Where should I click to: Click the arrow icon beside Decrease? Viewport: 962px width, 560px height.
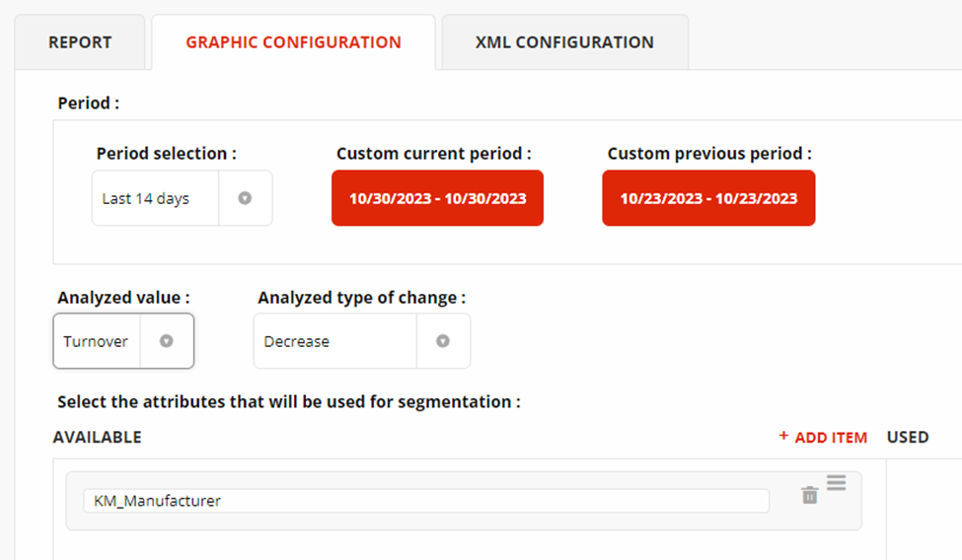point(443,341)
